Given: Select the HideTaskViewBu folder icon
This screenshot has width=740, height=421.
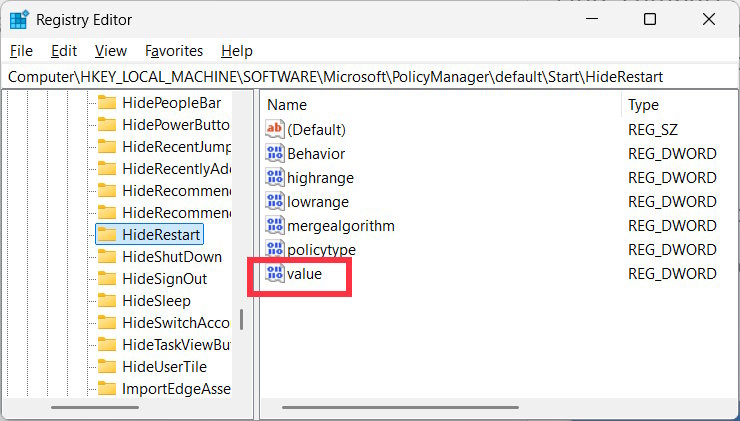Looking at the screenshot, I should pos(107,345).
